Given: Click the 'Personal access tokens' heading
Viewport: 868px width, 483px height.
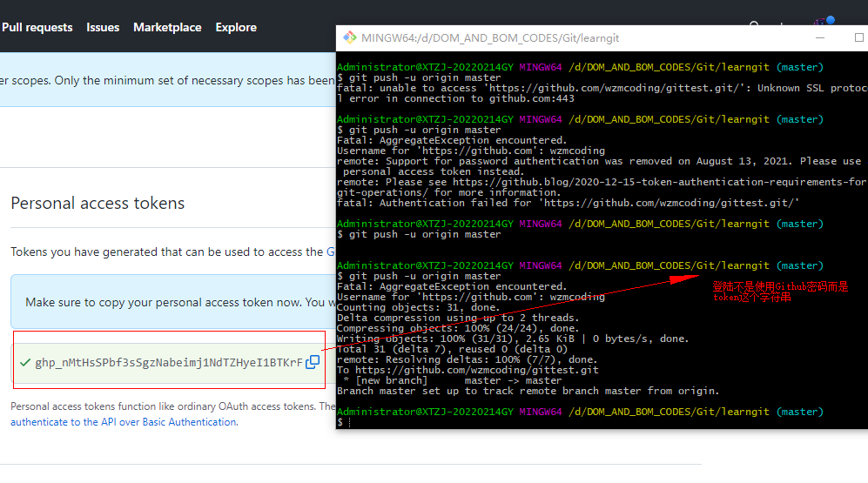Looking at the screenshot, I should (x=98, y=203).
